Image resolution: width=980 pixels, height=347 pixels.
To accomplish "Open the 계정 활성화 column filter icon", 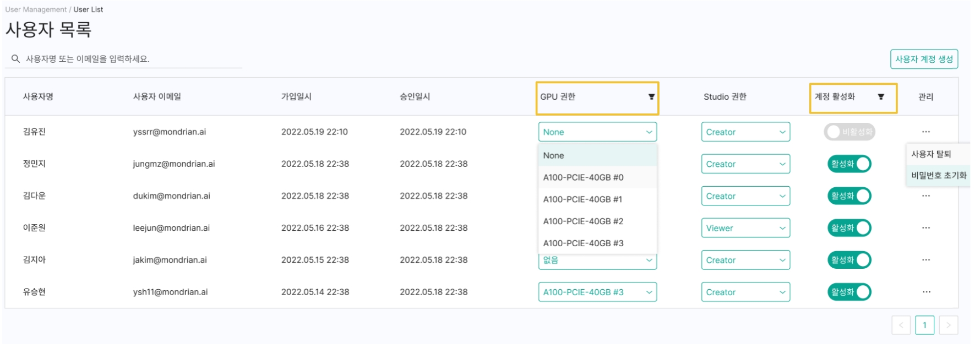I will 881,97.
